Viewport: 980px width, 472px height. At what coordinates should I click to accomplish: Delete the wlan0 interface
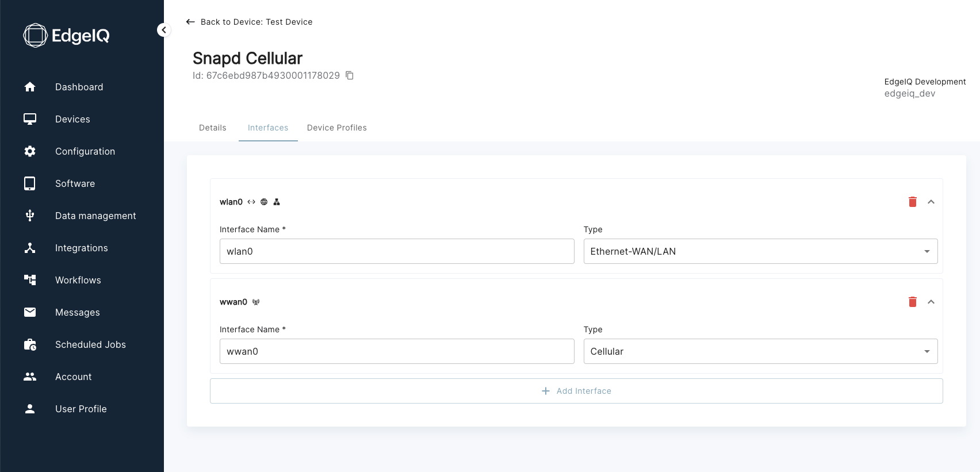(x=913, y=202)
